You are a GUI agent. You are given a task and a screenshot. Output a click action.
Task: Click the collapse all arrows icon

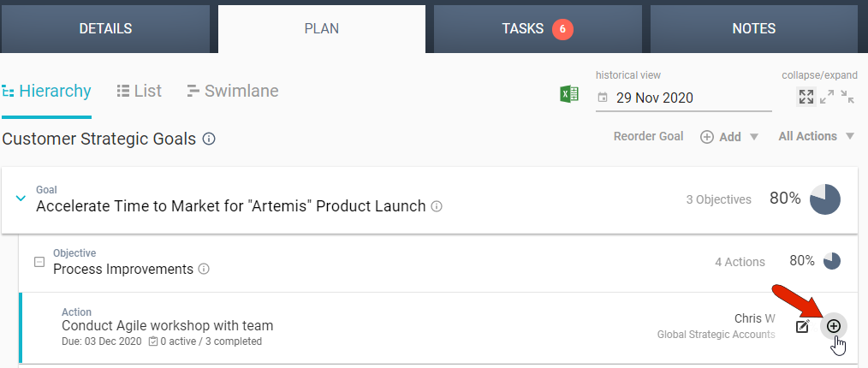(847, 97)
